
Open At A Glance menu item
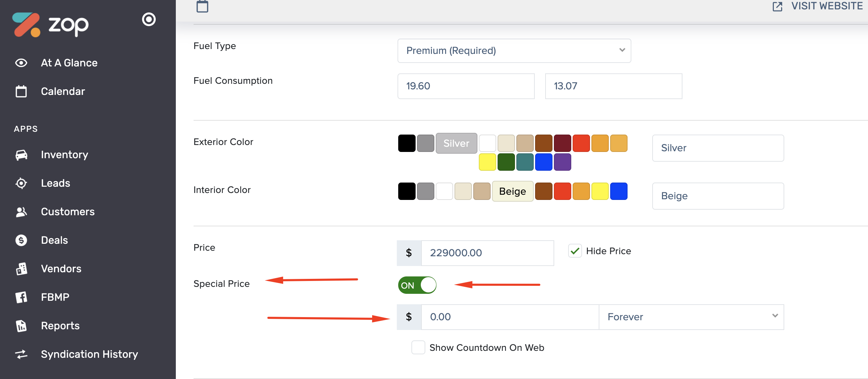(69, 63)
